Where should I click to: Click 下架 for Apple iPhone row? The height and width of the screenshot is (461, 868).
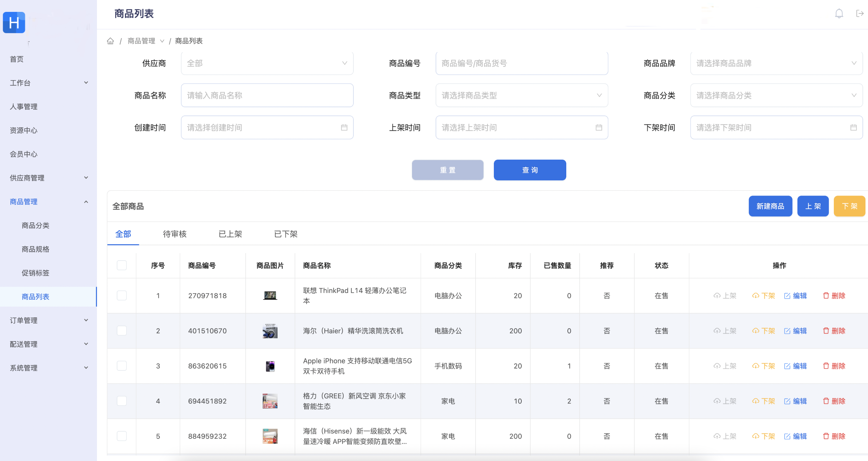point(764,366)
